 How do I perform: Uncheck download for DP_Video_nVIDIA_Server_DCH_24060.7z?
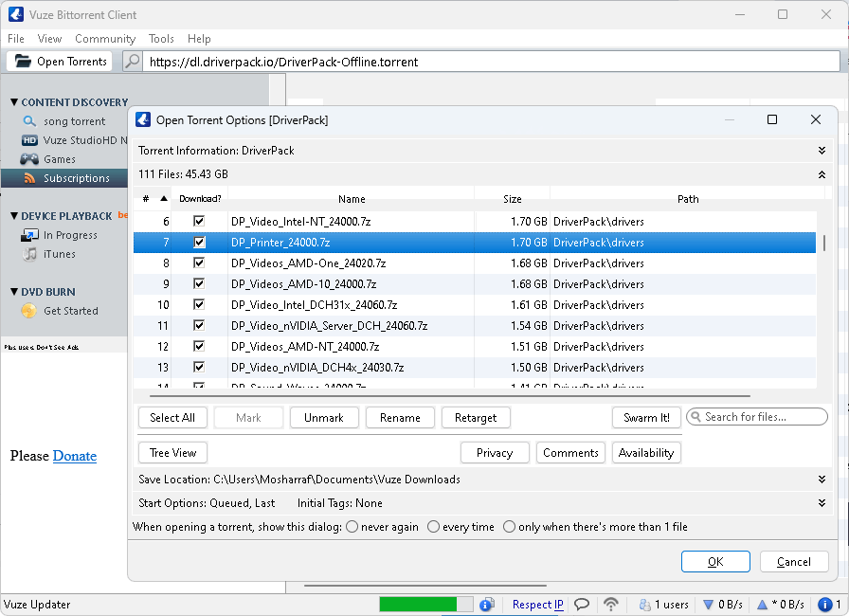tap(199, 325)
